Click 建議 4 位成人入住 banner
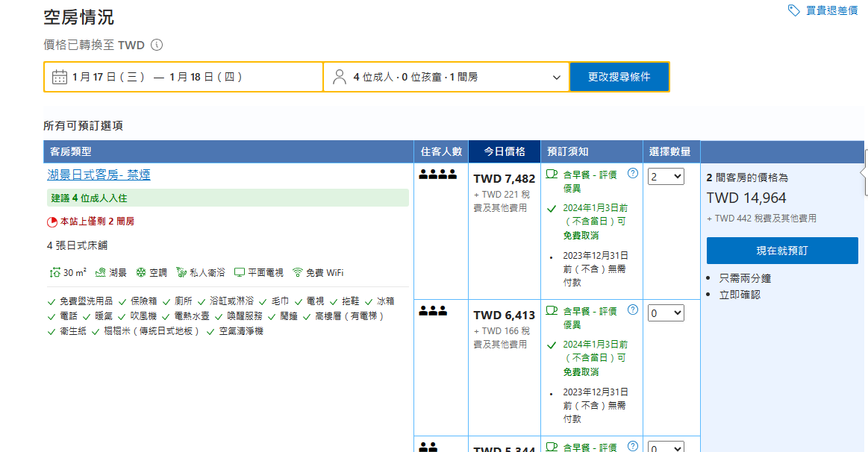This screenshot has height=452, width=868. (x=228, y=198)
